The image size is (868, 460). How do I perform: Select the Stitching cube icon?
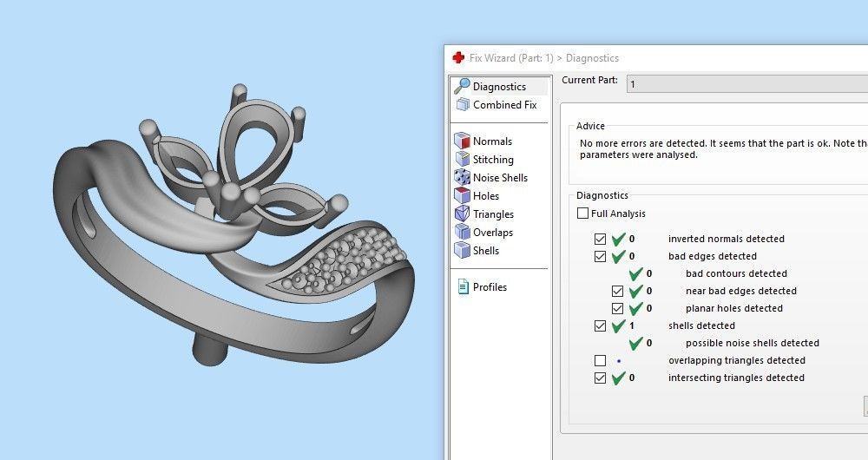click(x=463, y=159)
